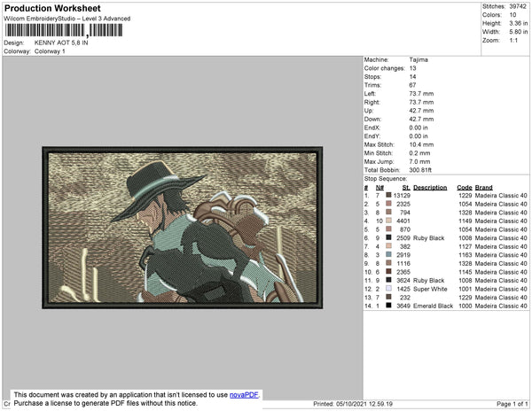Click stitch count '2325' in row 2
The height and width of the screenshot is (411, 532).
pos(403,204)
